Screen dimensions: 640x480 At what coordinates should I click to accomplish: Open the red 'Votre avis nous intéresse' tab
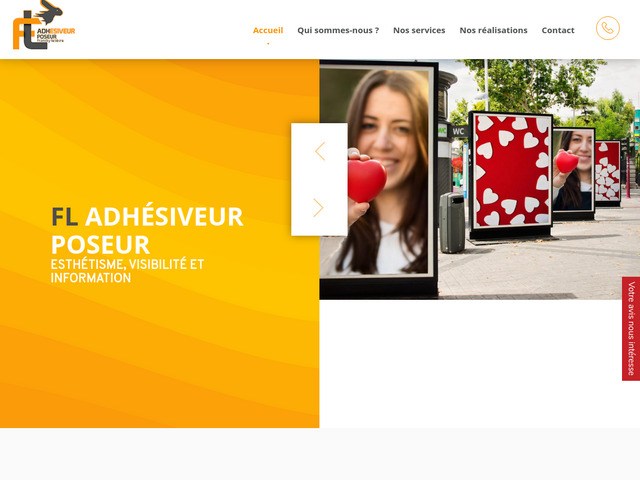631,329
